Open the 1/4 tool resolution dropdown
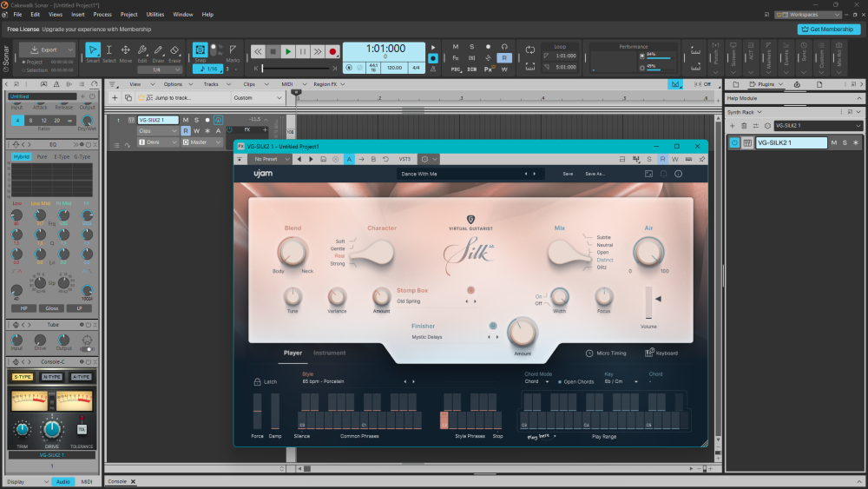Image resolution: width=868 pixels, height=489 pixels. tap(160, 69)
